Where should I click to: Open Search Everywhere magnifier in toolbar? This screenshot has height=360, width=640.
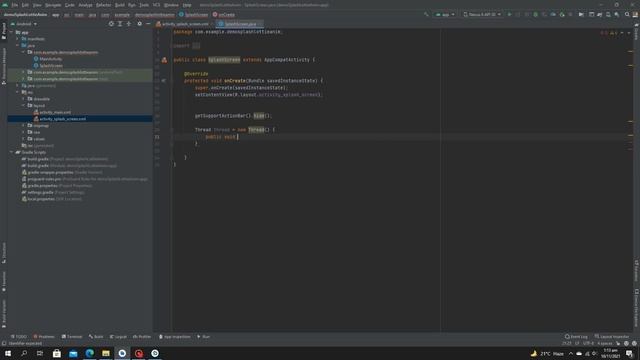[x=627, y=14]
